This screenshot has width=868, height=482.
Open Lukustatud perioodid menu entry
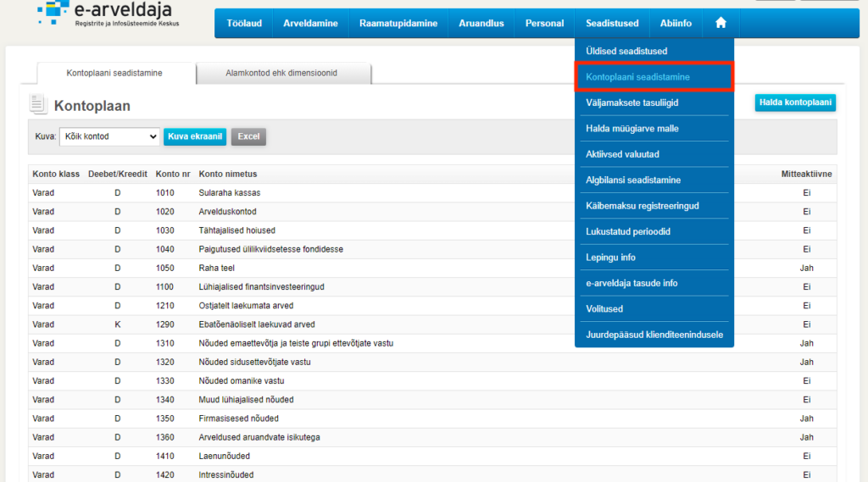coord(627,231)
